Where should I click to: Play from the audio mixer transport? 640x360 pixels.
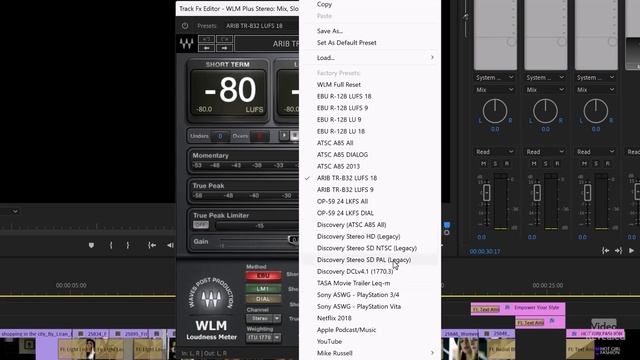pos(631,251)
